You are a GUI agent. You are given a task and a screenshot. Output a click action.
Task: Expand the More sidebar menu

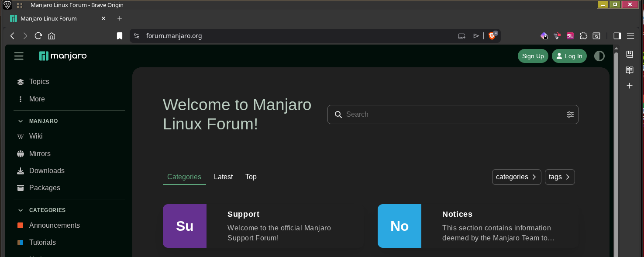point(37,99)
